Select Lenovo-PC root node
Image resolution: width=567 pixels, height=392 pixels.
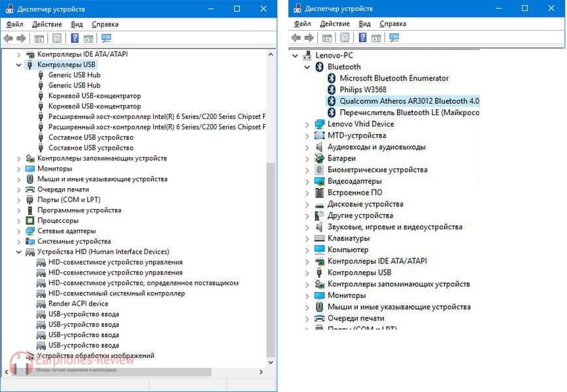coord(334,56)
